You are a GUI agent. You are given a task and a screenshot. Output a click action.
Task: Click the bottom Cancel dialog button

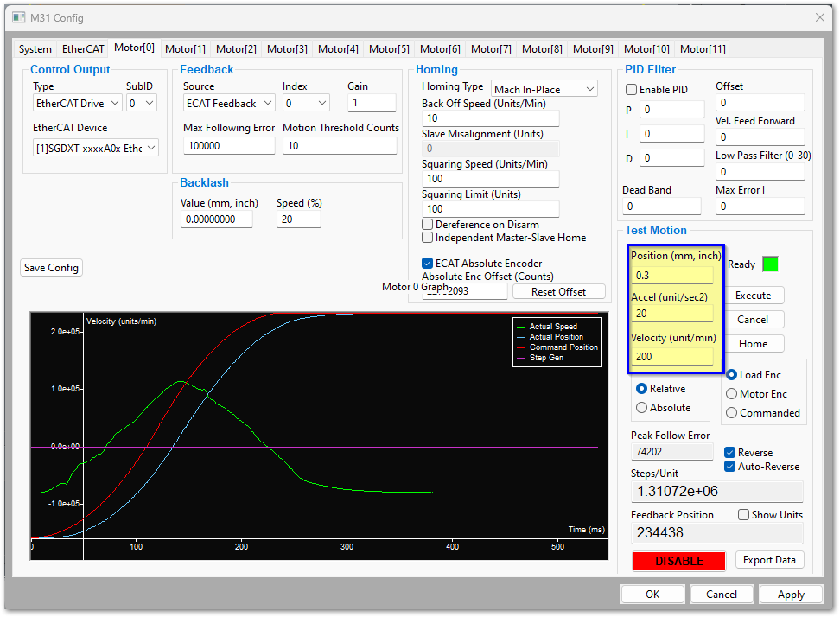click(x=722, y=595)
